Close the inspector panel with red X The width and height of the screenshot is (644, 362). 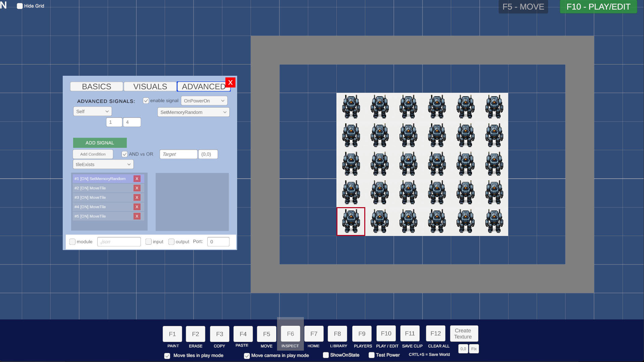(x=230, y=82)
